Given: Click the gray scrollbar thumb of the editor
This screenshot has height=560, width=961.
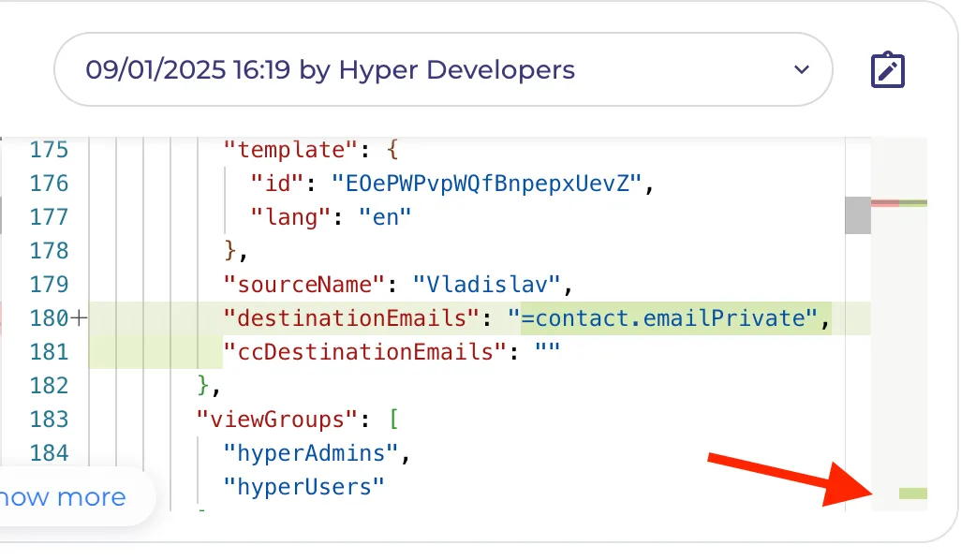Looking at the screenshot, I should (x=857, y=215).
